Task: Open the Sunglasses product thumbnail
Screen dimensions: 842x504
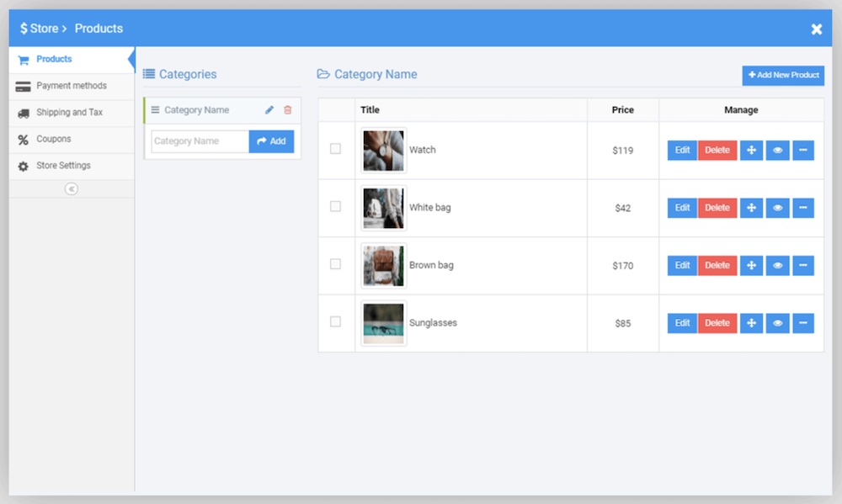Action: tap(383, 324)
